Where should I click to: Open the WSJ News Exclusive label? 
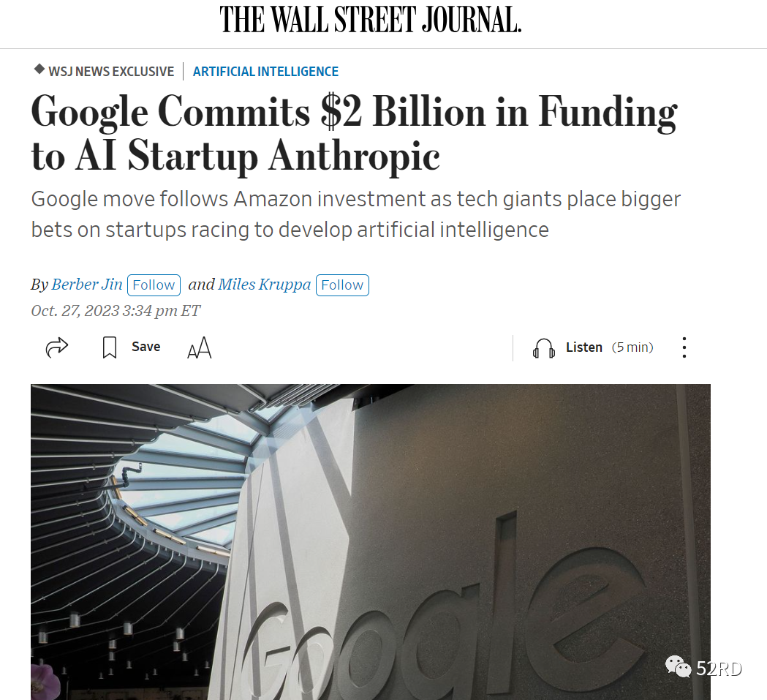click(111, 72)
